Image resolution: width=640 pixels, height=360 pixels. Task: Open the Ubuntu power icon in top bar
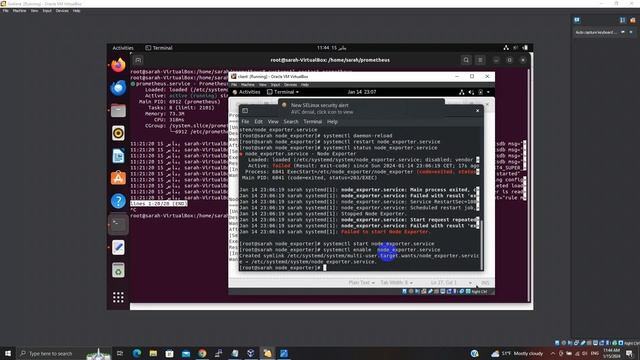tap(525, 48)
